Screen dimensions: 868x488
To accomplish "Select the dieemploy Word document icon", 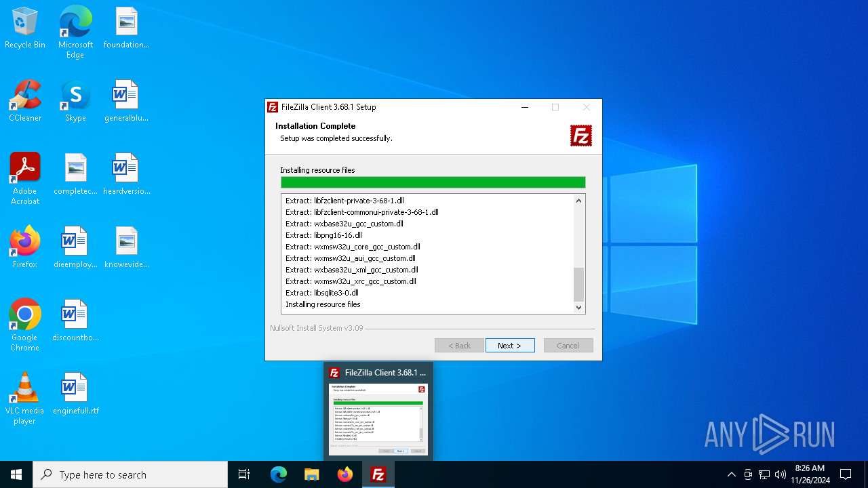I will click(75, 248).
